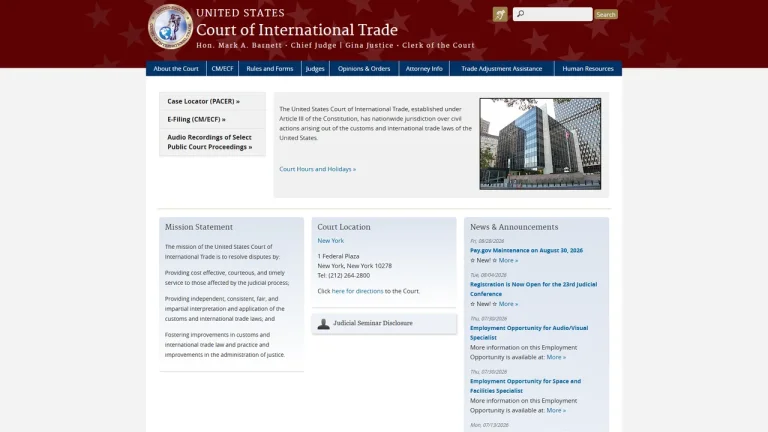Open Case Locator (PACER) link
768x432 pixels.
pos(203,101)
